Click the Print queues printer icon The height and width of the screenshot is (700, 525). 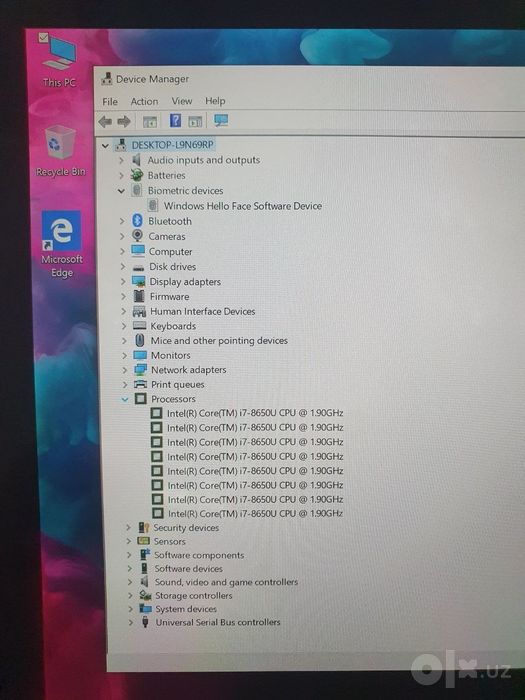point(141,384)
